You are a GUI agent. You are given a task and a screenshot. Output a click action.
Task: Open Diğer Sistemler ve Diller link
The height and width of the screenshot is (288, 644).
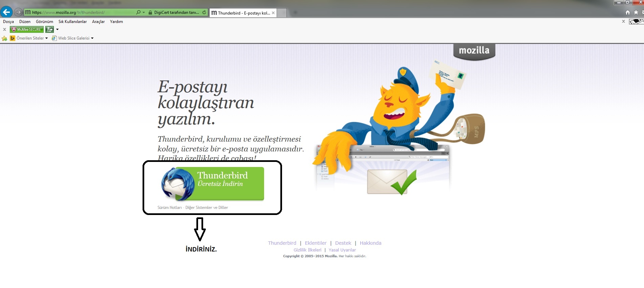207,208
